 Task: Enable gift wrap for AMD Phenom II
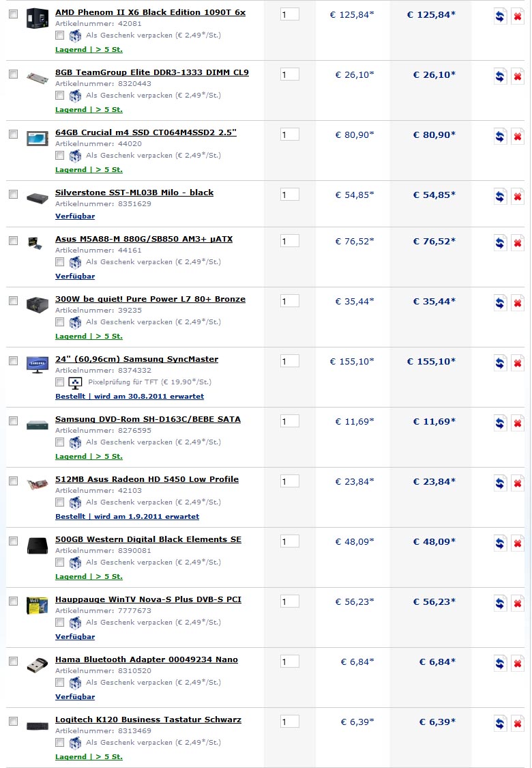click(x=59, y=35)
